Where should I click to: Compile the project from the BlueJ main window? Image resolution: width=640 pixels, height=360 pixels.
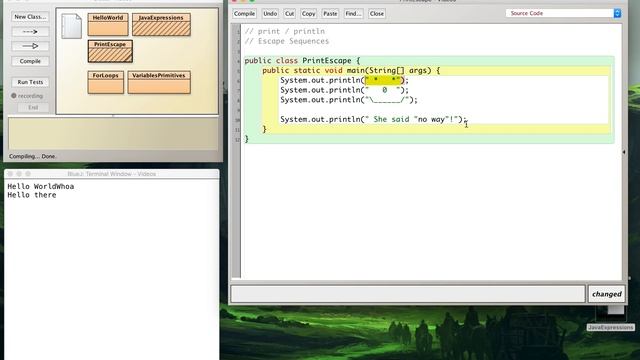[x=30, y=61]
